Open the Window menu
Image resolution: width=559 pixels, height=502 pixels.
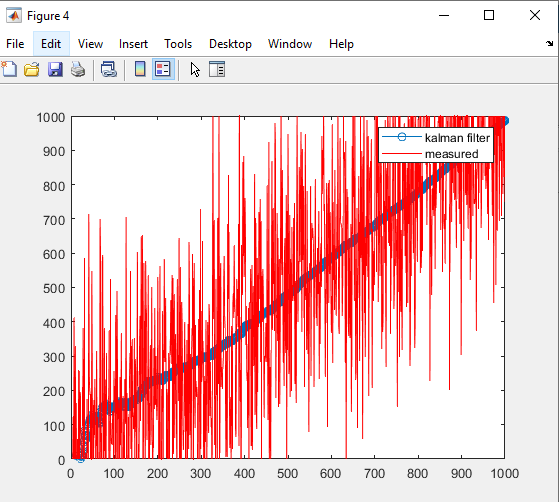290,44
